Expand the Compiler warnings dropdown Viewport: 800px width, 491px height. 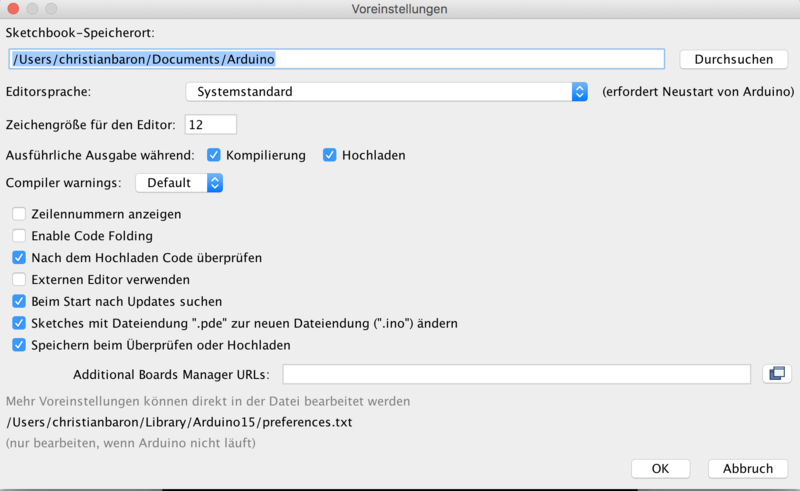[x=179, y=183]
